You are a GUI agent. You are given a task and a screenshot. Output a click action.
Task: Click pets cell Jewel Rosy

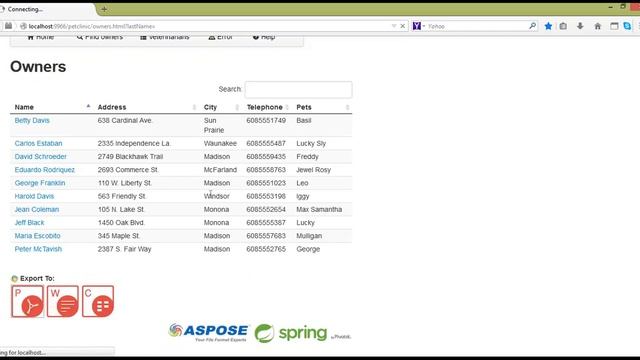point(313,170)
